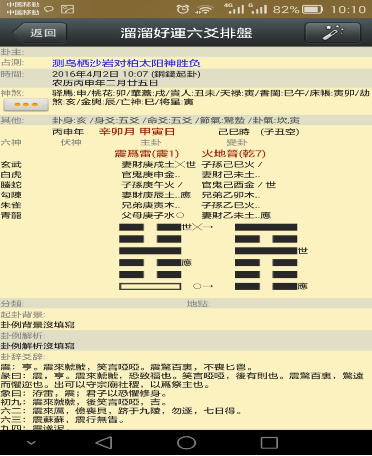
Task: Tap the battery indicator icon
Action: click(312, 9)
